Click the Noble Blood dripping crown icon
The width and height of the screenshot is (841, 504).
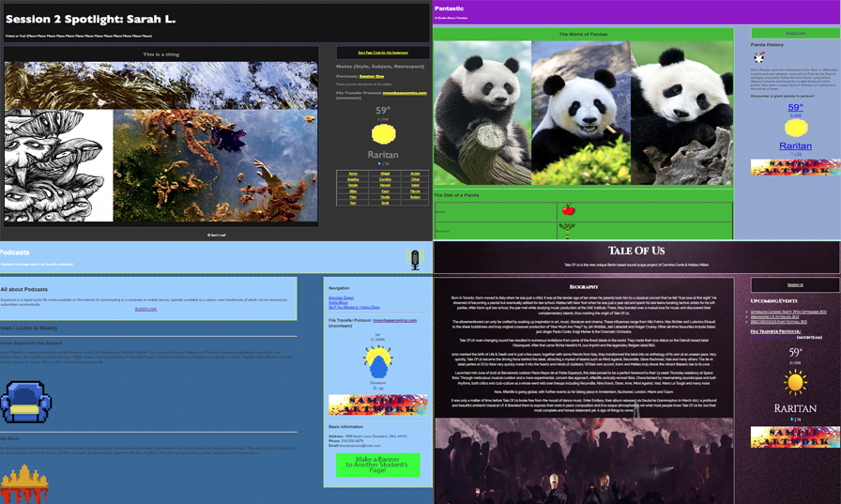point(24,483)
